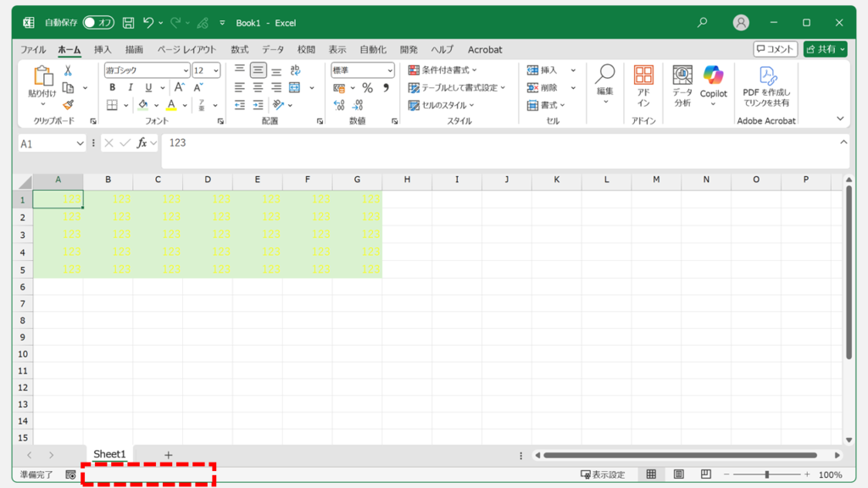868x488 pixels.
Task: Click the scissors cut icon
Action: tap(68, 71)
